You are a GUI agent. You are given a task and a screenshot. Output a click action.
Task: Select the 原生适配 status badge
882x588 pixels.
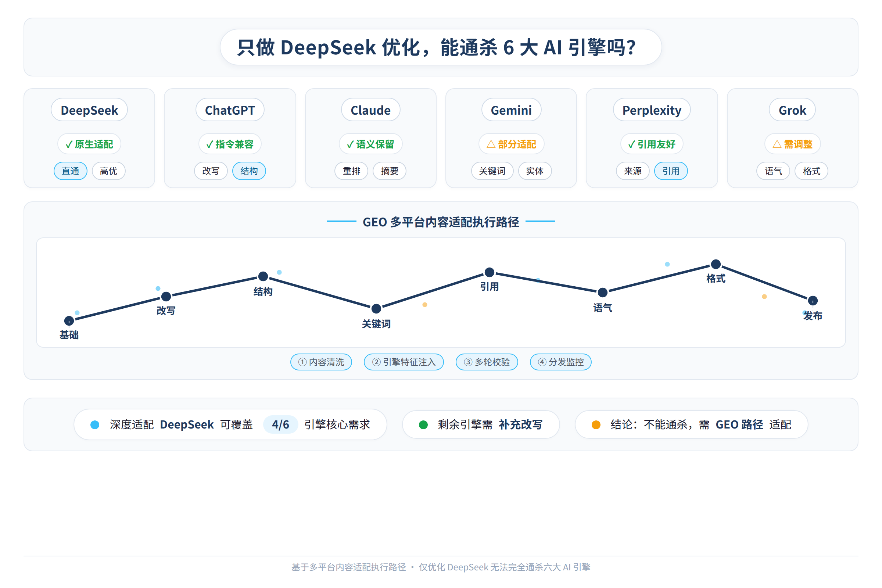click(89, 144)
